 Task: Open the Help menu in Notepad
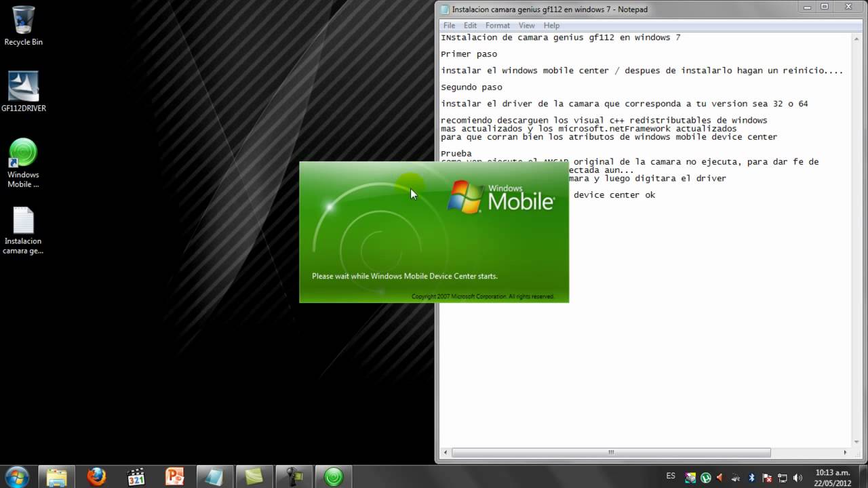551,25
